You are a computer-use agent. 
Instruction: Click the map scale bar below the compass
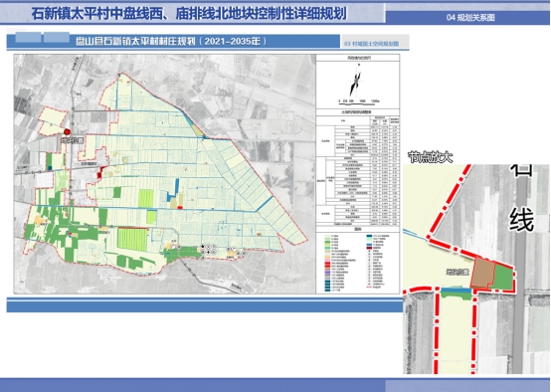[x=359, y=101]
